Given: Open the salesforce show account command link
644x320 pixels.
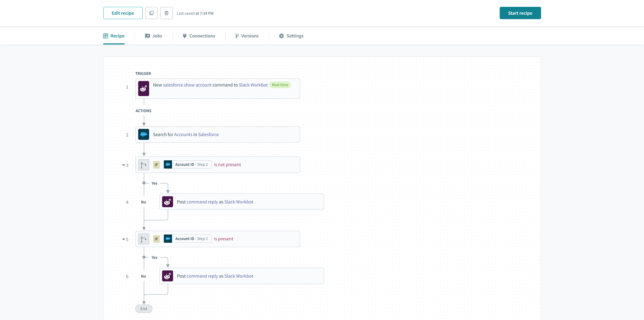Looking at the screenshot, I should (187, 85).
